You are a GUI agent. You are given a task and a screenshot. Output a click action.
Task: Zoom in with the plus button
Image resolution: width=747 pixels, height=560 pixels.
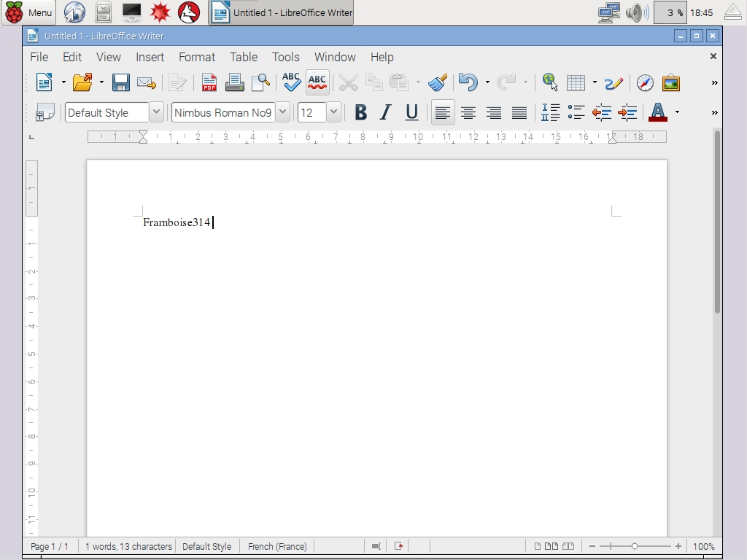[x=678, y=546]
